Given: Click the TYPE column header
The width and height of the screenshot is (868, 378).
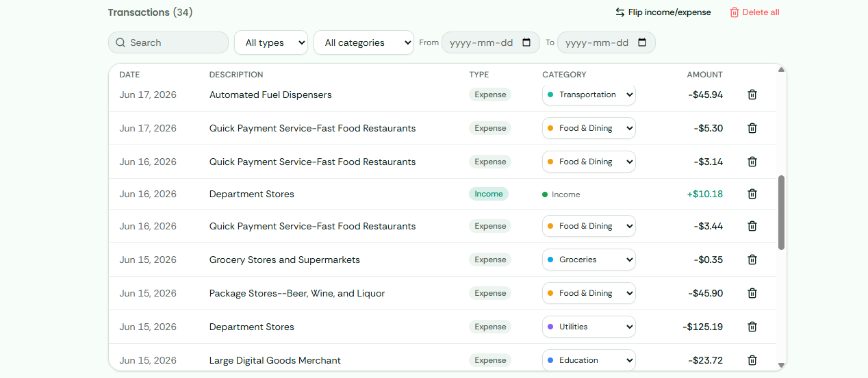Looking at the screenshot, I should [479, 75].
